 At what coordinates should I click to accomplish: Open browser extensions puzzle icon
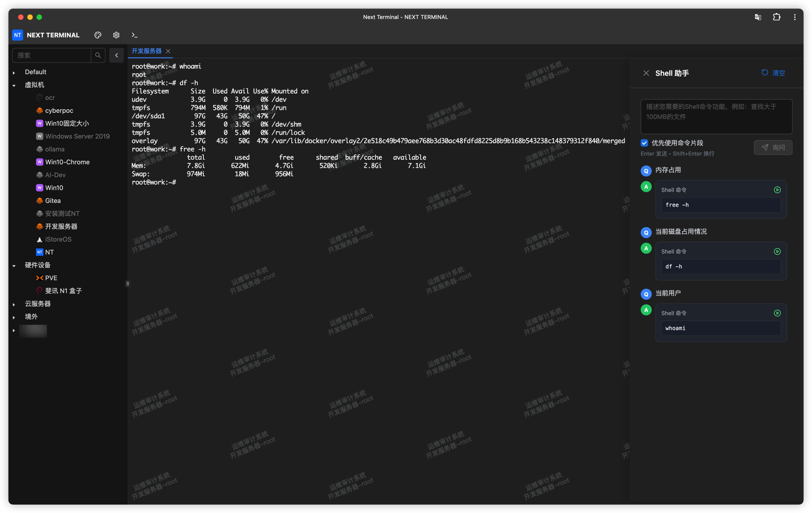point(776,17)
